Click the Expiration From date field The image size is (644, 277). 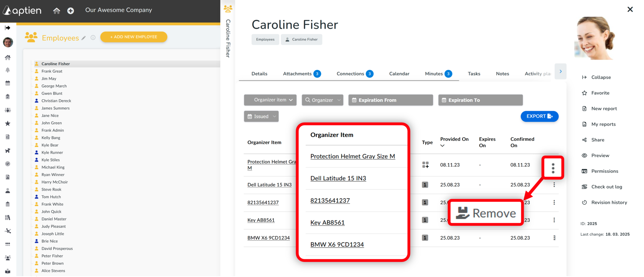(x=391, y=100)
